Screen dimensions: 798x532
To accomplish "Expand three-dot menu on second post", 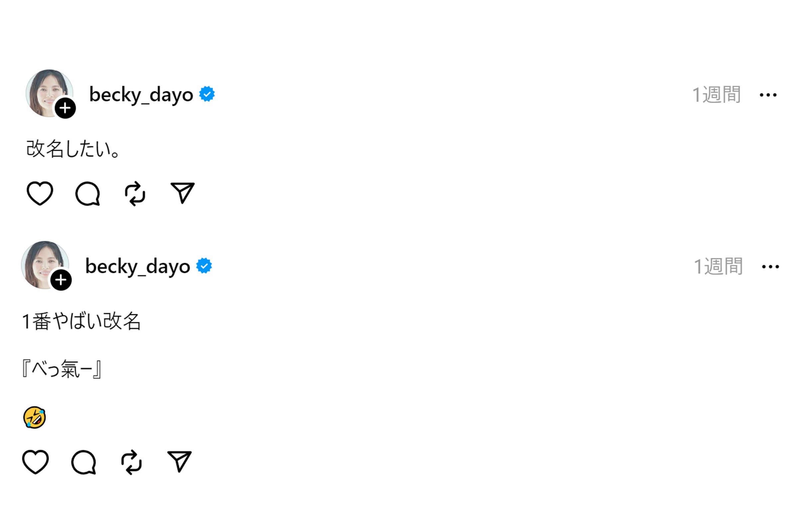I will point(770,267).
